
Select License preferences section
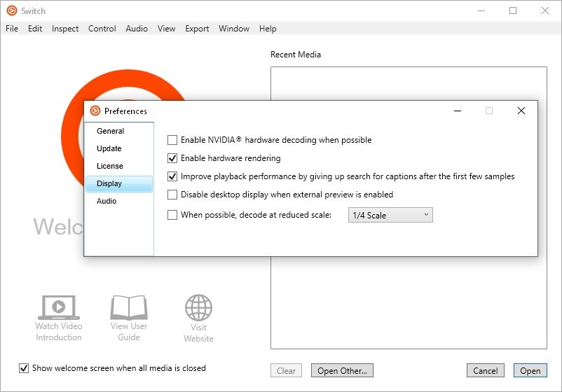tap(119, 166)
